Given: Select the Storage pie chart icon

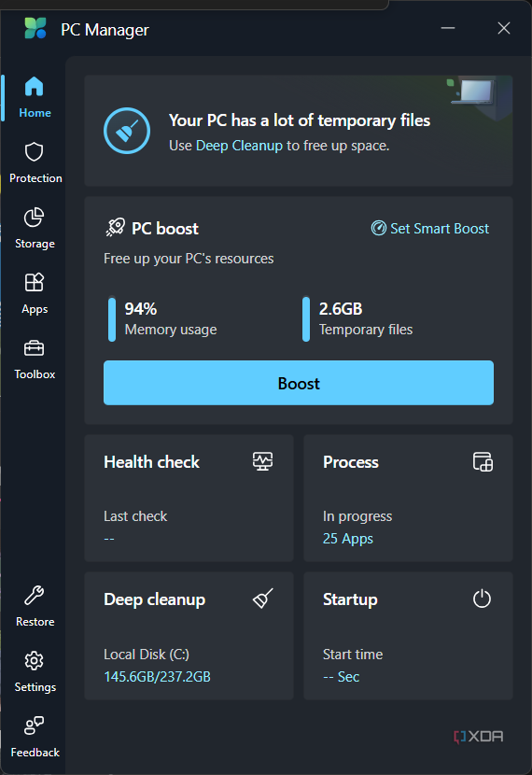Looking at the screenshot, I should [x=35, y=218].
